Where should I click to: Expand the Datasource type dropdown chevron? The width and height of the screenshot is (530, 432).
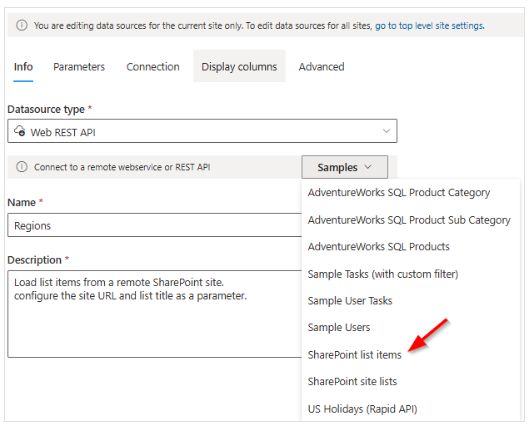click(386, 131)
